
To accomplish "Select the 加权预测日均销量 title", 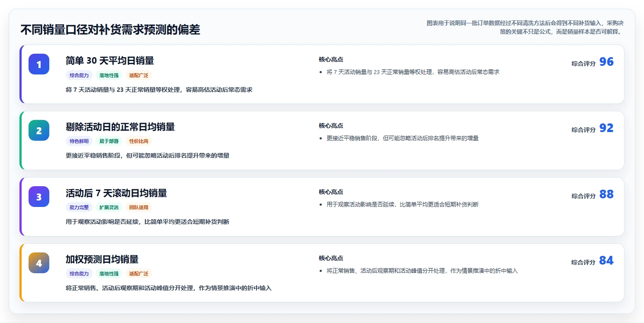I will click(x=102, y=259).
